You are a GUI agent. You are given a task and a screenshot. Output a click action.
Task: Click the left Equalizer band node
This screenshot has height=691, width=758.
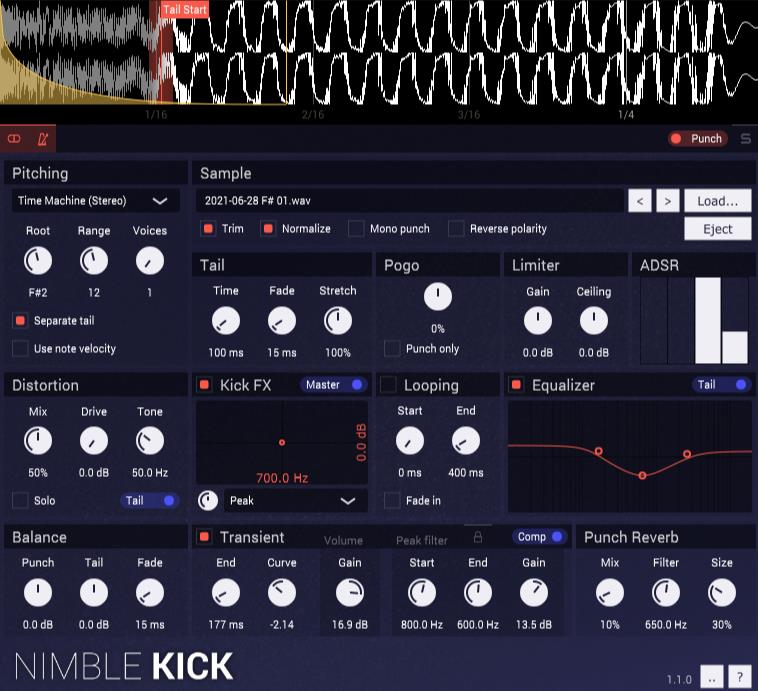(x=598, y=451)
